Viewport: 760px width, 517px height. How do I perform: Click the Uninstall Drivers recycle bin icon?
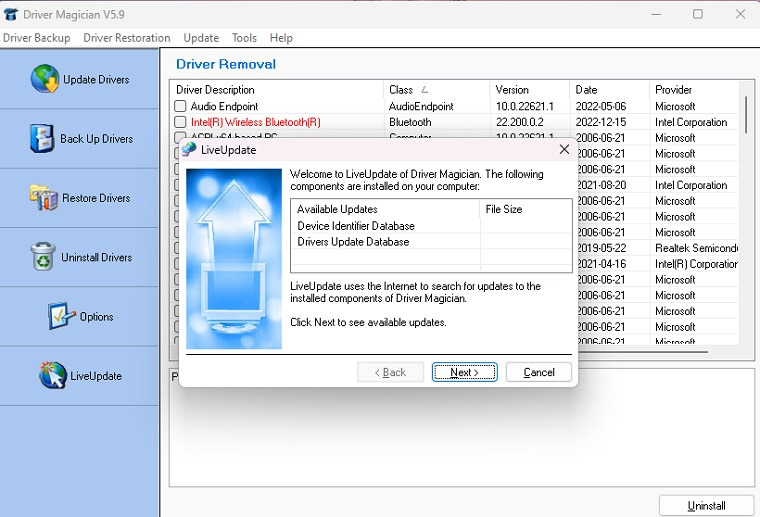click(43, 257)
